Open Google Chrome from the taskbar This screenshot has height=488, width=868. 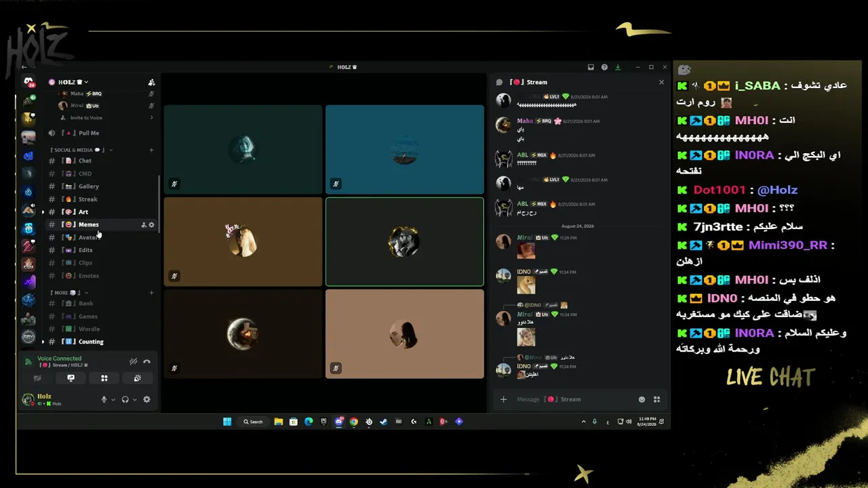pos(354,422)
